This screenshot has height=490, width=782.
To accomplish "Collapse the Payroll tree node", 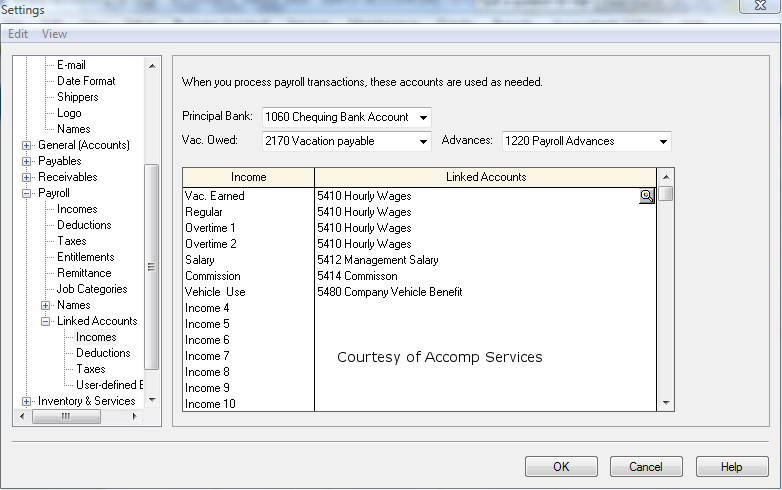I will [26, 193].
